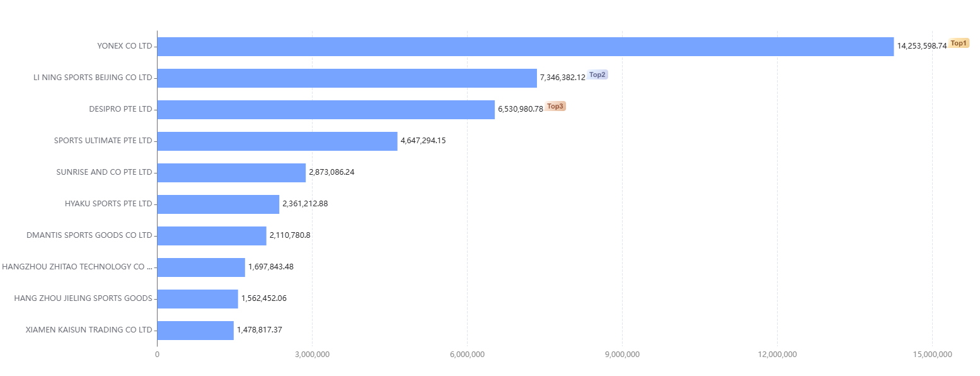980x376 pixels.
Task: Click the YONEX CO LTD axis label
Action: [125, 46]
